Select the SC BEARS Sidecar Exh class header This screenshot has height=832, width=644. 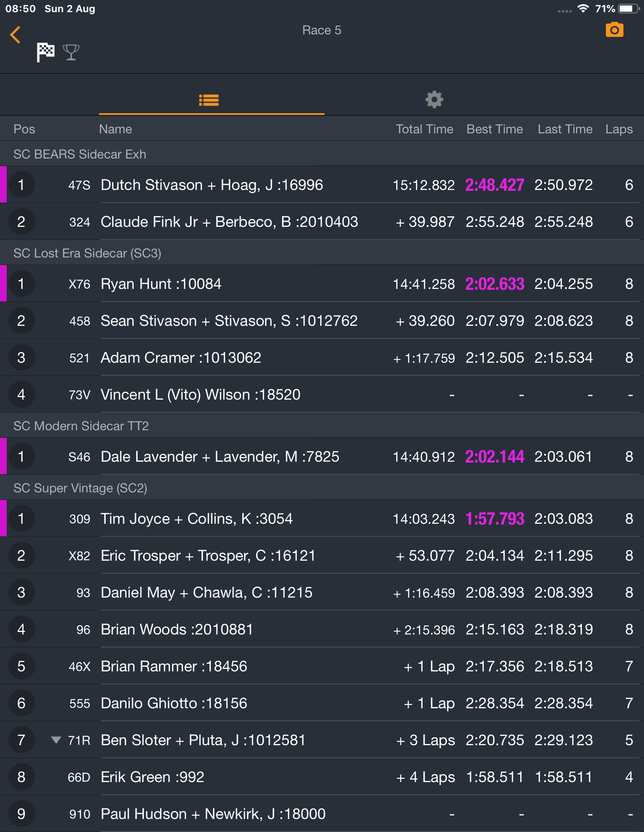pos(322,154)
